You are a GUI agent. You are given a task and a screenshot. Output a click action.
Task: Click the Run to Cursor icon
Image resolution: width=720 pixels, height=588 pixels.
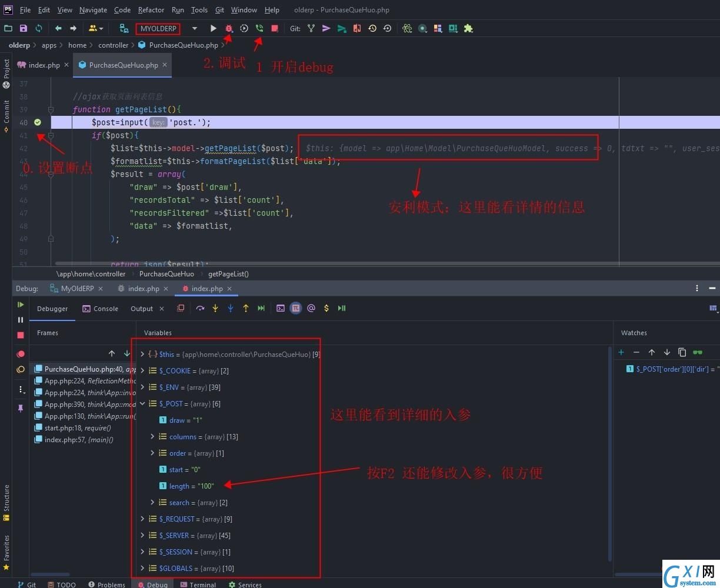[261, 308]
